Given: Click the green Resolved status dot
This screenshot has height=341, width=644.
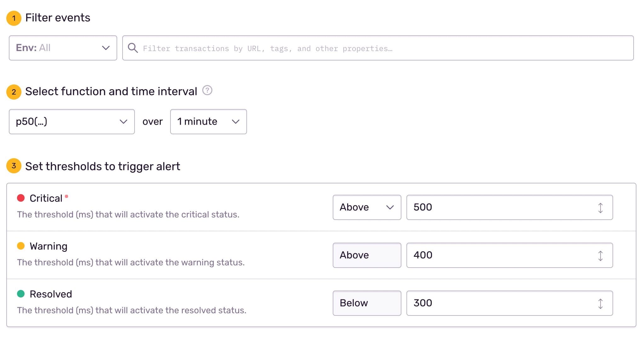Looking at the screenshot, I should [x=21, y=294].
